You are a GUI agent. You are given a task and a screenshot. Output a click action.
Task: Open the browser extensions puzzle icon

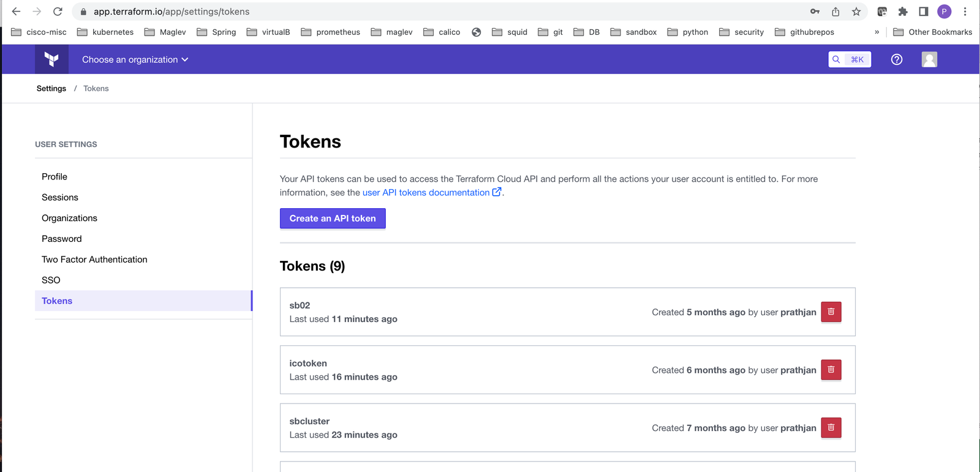[903, 12]
